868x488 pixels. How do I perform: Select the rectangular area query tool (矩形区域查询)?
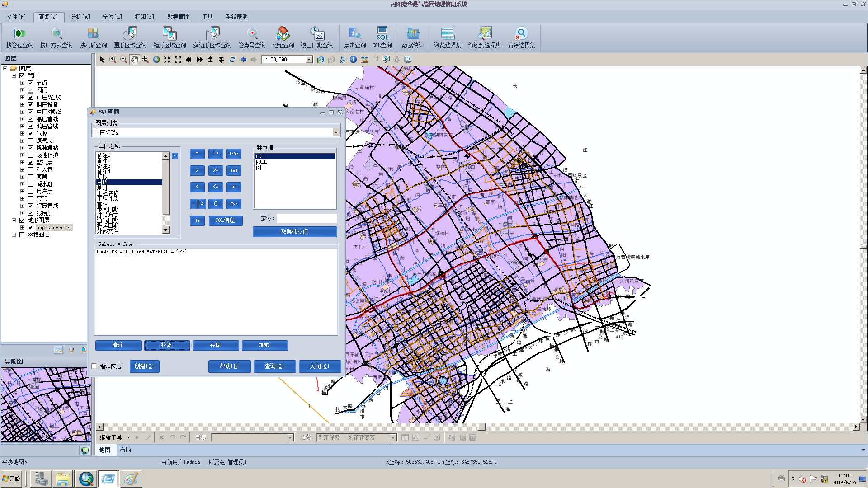(170, 38)
